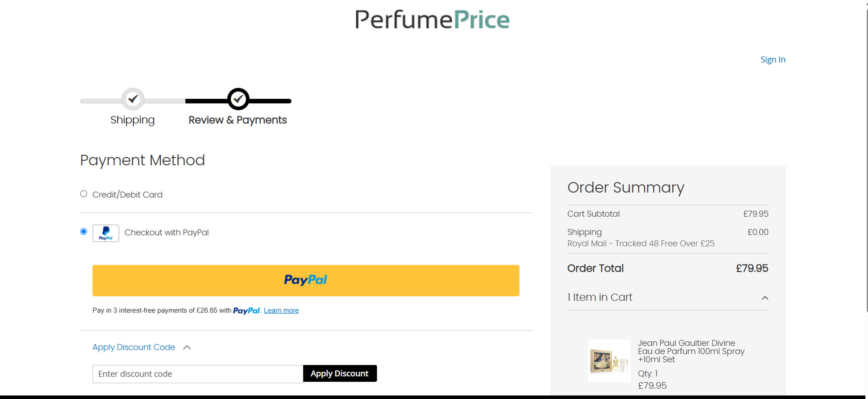Click the Shipping step label

pyautogui.click(x=132, y=120)
